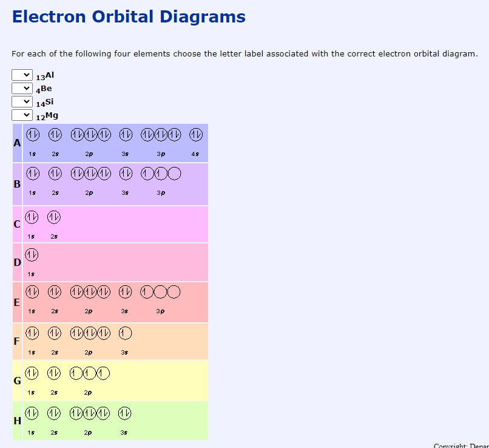Click a half-filled 2p orbital in diagram G
This screenshot has width=489, height=448.
point(89,373)
